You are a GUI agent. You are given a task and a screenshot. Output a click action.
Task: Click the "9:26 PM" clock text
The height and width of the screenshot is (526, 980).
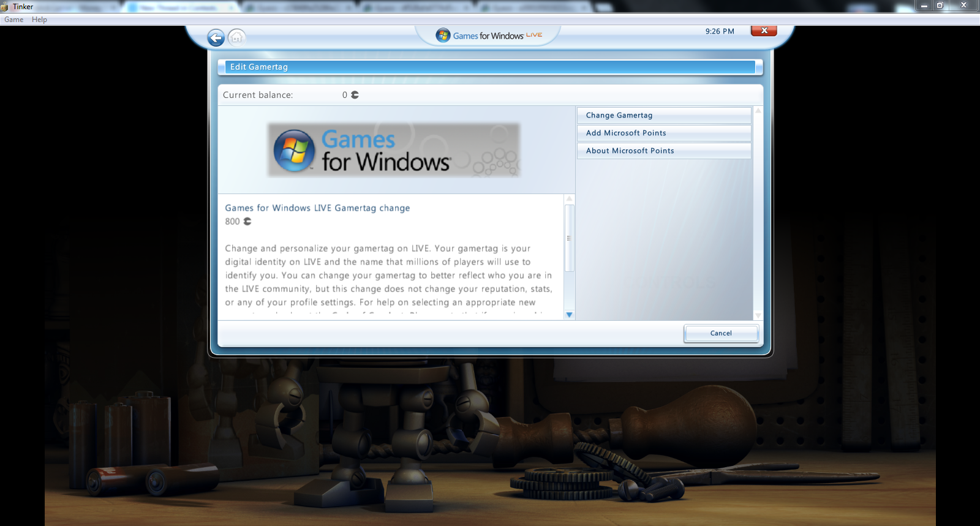click(x=720, y=31)
